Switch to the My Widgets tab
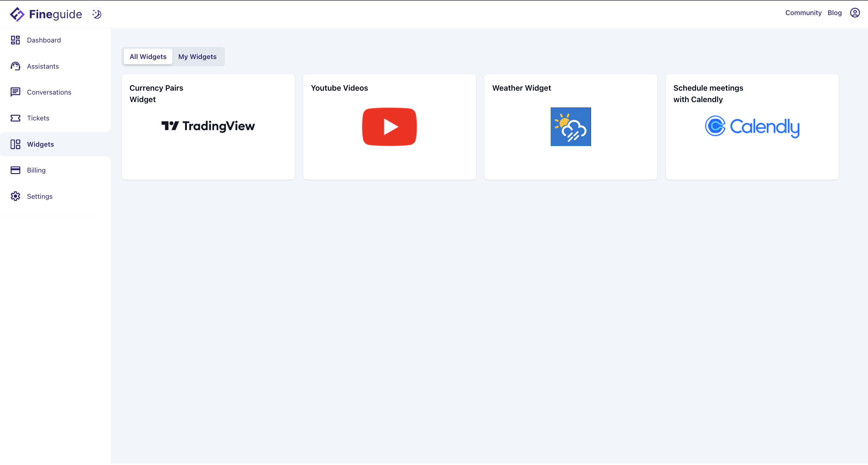Image resolution: width=868 pixels, height=465 pixels. 197,57
